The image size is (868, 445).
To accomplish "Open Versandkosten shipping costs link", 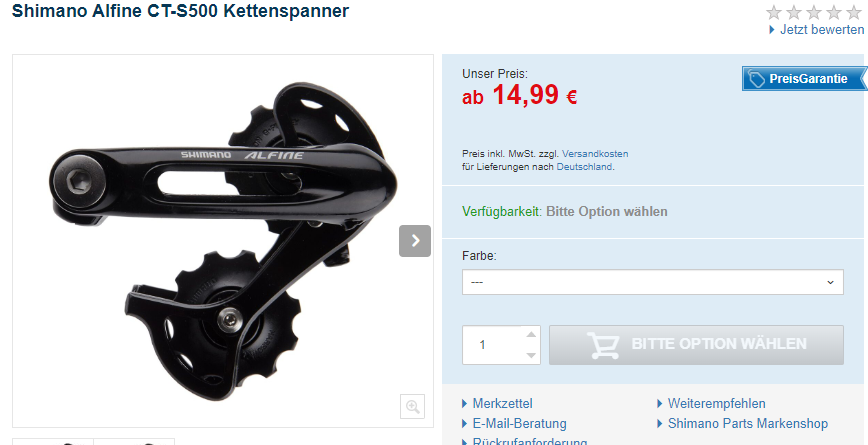I will pyautogui.click(x=595, y=154).
